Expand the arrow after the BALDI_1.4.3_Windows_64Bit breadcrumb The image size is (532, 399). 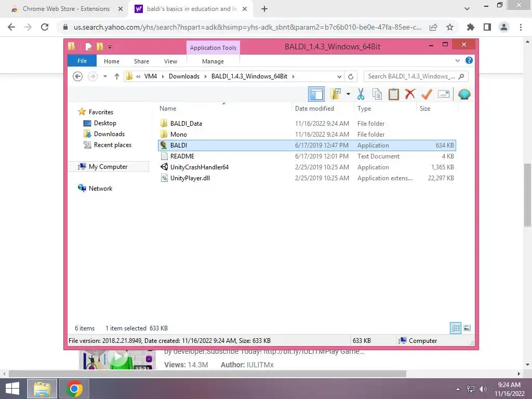tap(293, 76)
